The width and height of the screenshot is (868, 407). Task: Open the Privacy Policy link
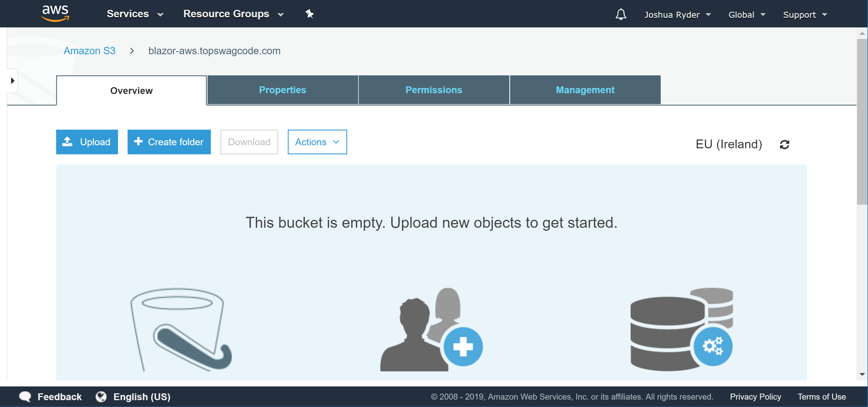(x=755, y=397)
